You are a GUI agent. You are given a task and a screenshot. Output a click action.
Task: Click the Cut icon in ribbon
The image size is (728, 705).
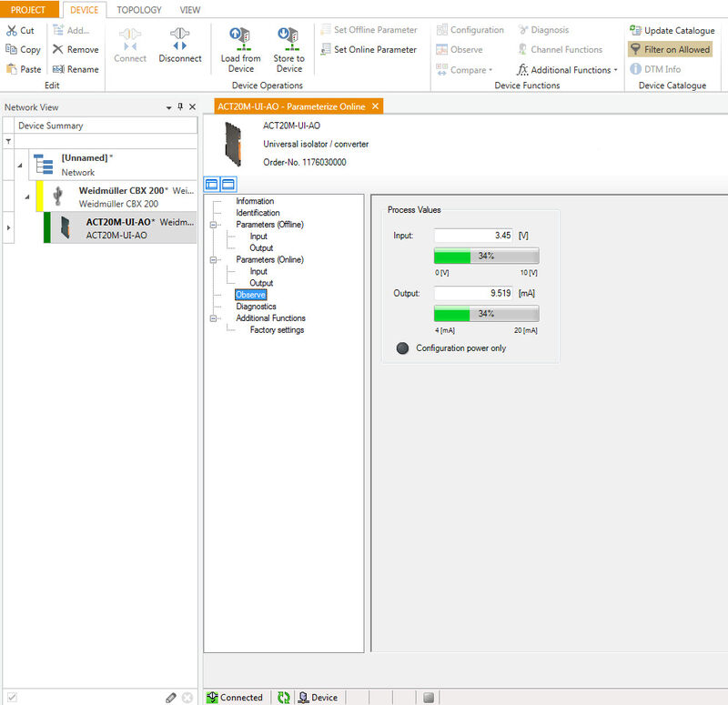point(11,30)
